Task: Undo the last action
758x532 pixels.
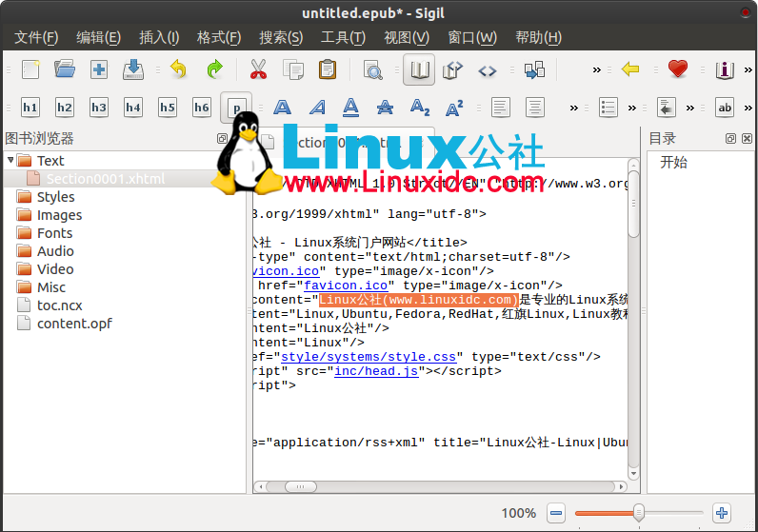Action: (x=178, y=69)
